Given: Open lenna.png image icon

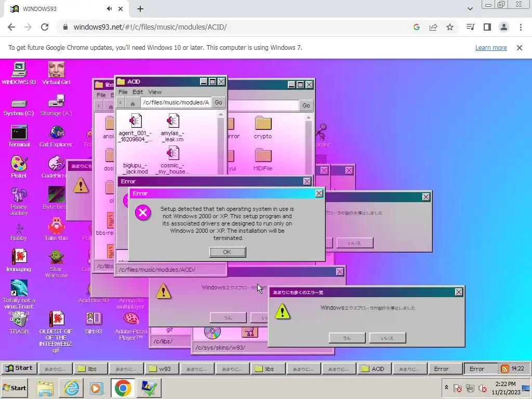Looking at the screenshot, I should (x=19, y=260).
